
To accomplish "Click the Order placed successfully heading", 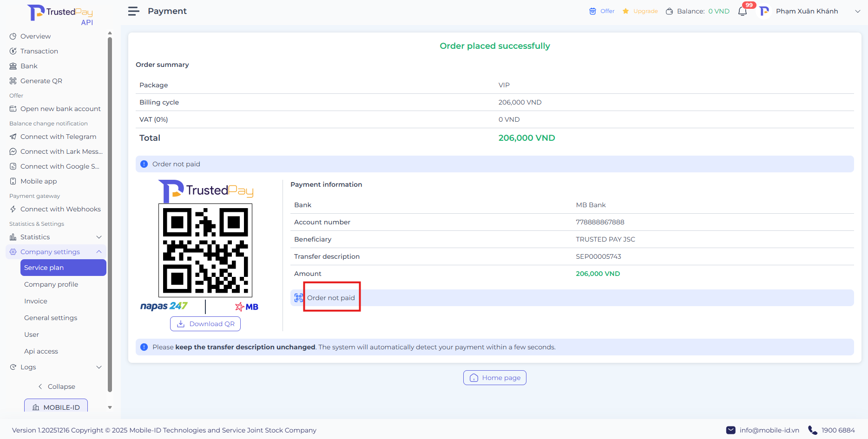I will pyautogui.click(x=495, y=46).
